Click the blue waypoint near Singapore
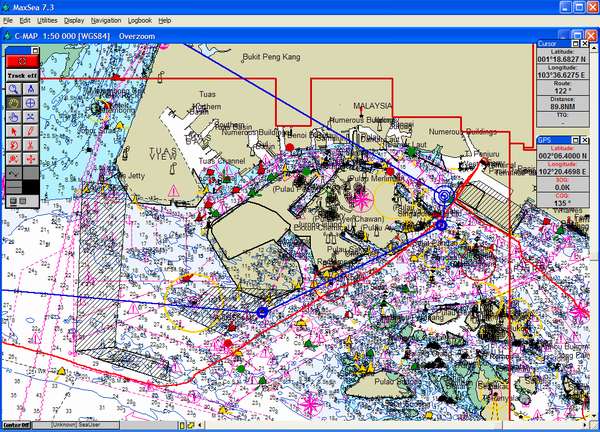 click(x=441, y=225)
